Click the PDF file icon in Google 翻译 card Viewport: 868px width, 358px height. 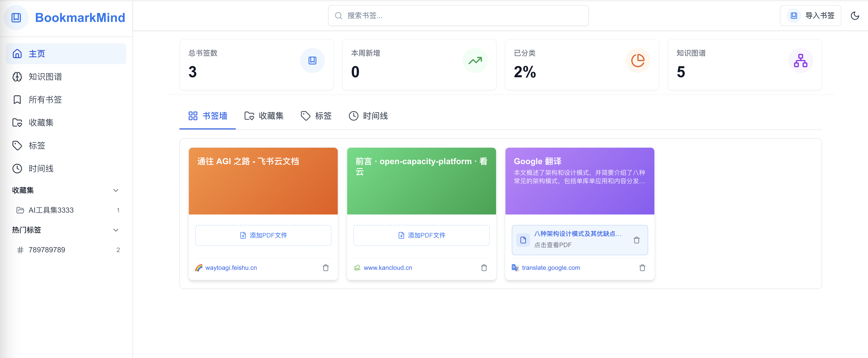[523, 240]
